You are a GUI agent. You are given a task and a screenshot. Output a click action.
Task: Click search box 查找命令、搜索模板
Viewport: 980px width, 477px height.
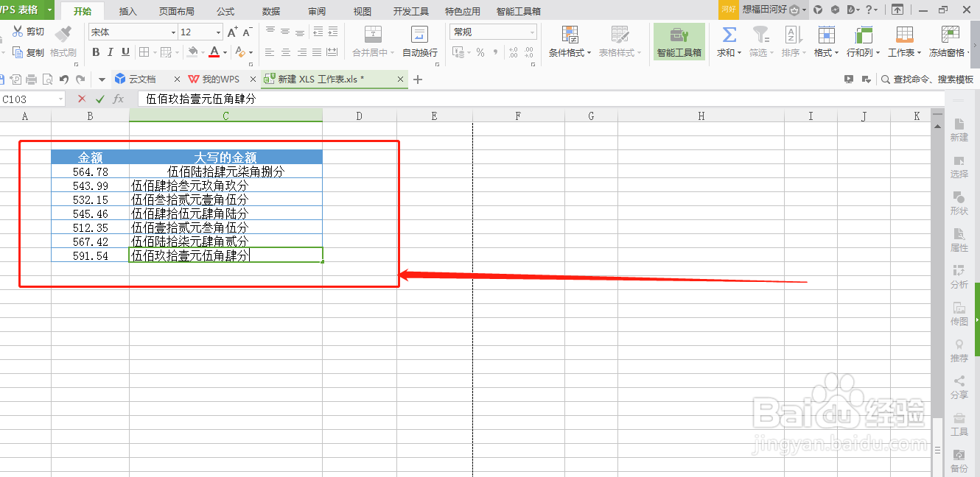click(x=927, y=79)
